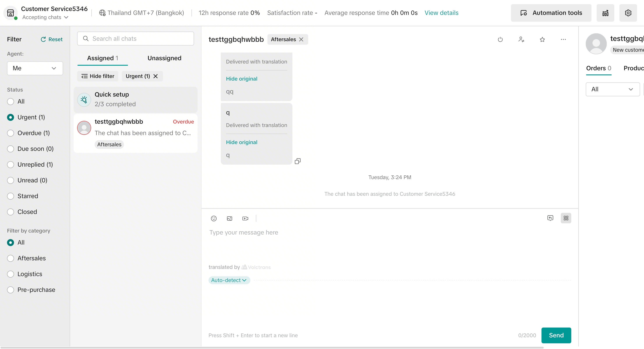
Task: Click the Search all chats field
Action: point(136,39)
